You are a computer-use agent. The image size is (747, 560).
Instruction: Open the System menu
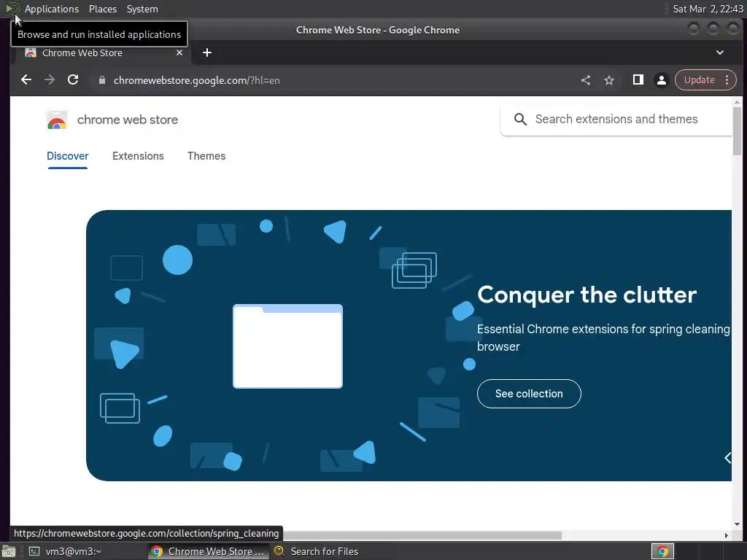tap(142, 9)
